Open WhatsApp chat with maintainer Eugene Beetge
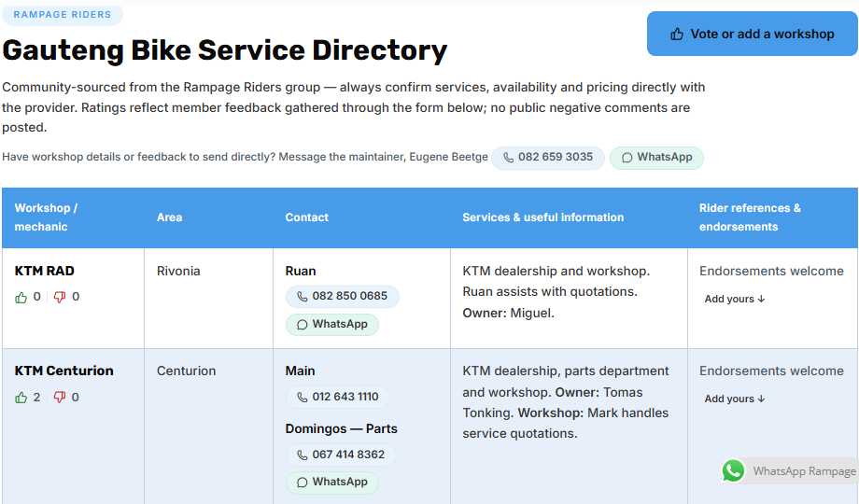 tap(656, 157)
